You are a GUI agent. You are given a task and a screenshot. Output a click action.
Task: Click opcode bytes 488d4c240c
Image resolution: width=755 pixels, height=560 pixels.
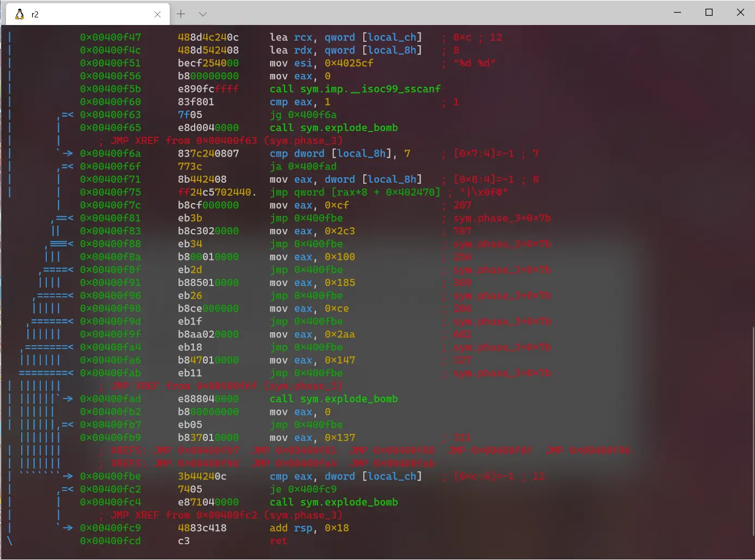(208, 38)
